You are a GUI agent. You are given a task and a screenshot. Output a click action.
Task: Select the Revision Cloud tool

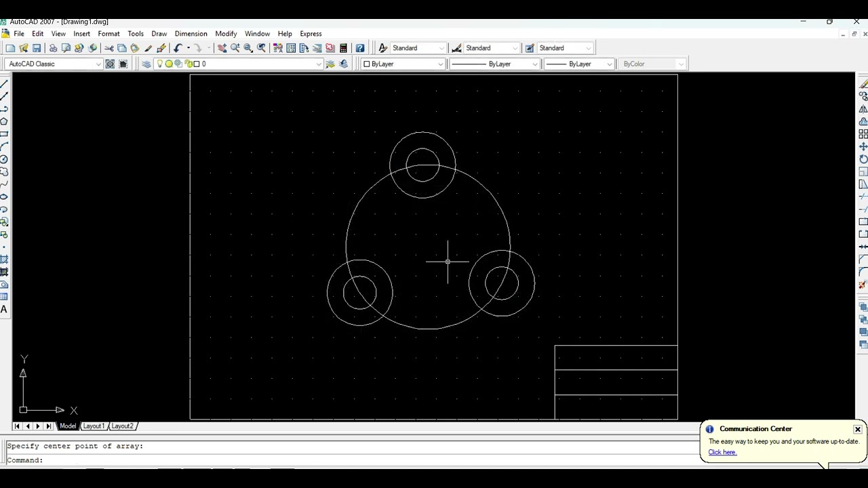(x=4, y=171)
